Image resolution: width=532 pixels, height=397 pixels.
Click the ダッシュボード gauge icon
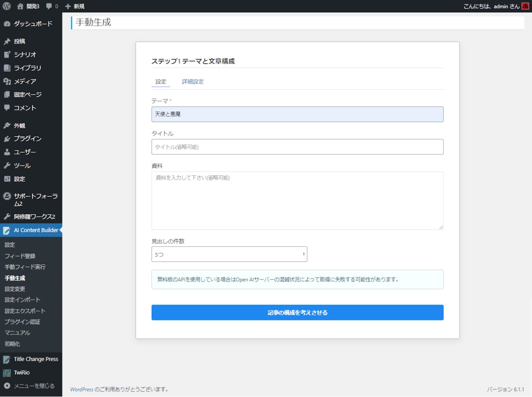point(7,24)
